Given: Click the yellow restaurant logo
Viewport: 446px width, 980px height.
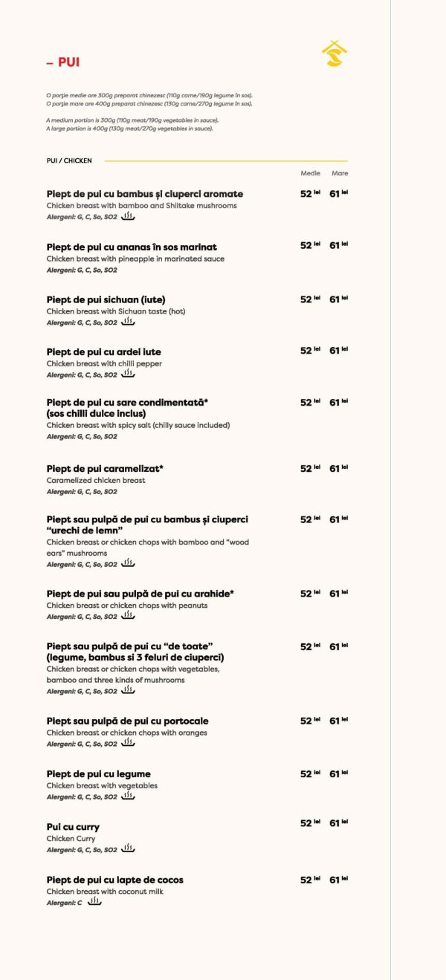Looking at the screenshot, I should coord(334,53).
